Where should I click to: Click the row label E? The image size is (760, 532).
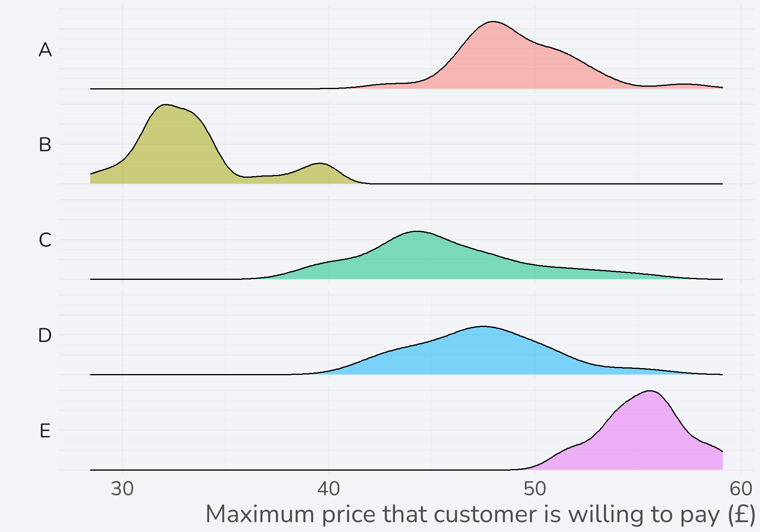tap(45, 431)
